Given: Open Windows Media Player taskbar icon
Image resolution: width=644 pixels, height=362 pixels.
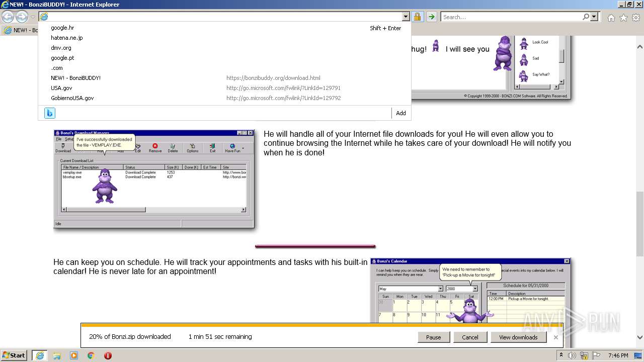Looking at the screenshot, I should [74, 355].
